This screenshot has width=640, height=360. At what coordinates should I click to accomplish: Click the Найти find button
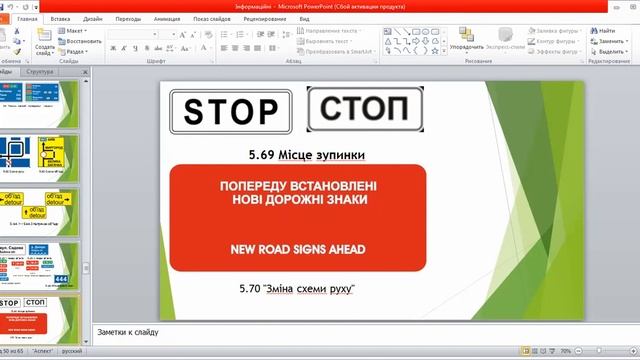[x=603, y=31]
